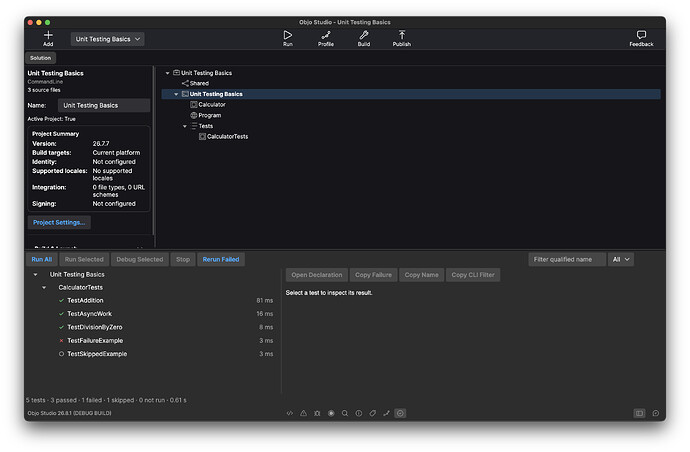Click the Add plus icon in toolbar
Image resolution: width=690 pixels, height=452 pixels.
[48, 35]
